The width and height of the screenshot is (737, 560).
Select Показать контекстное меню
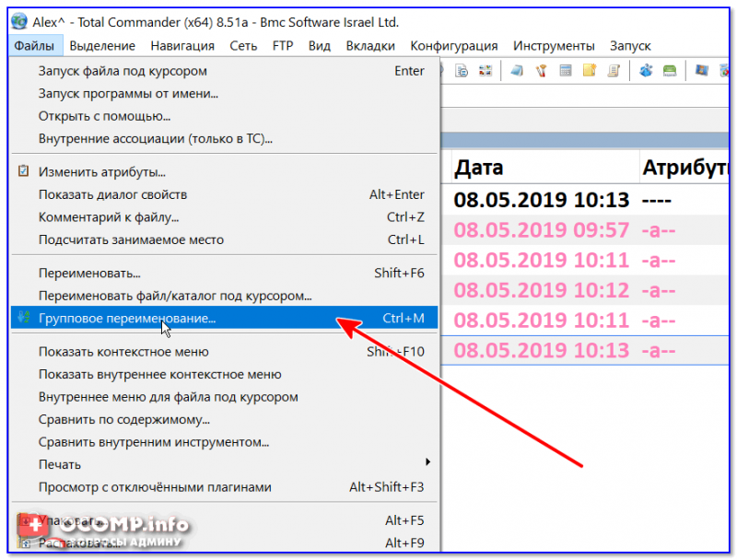[224, 352]
